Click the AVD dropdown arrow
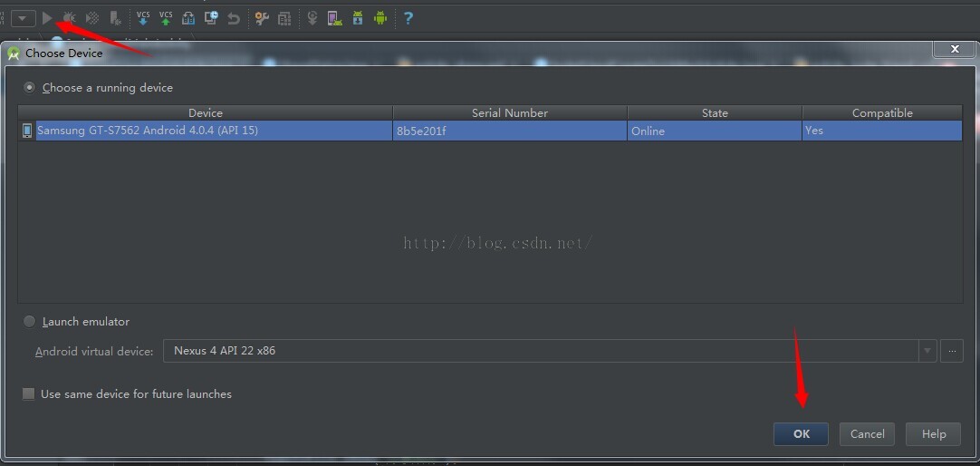980x466 pixels. 927,351
